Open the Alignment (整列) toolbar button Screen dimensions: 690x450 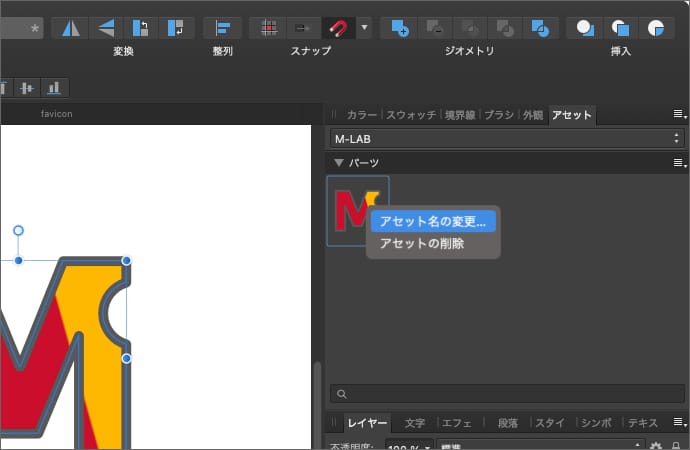222,28
